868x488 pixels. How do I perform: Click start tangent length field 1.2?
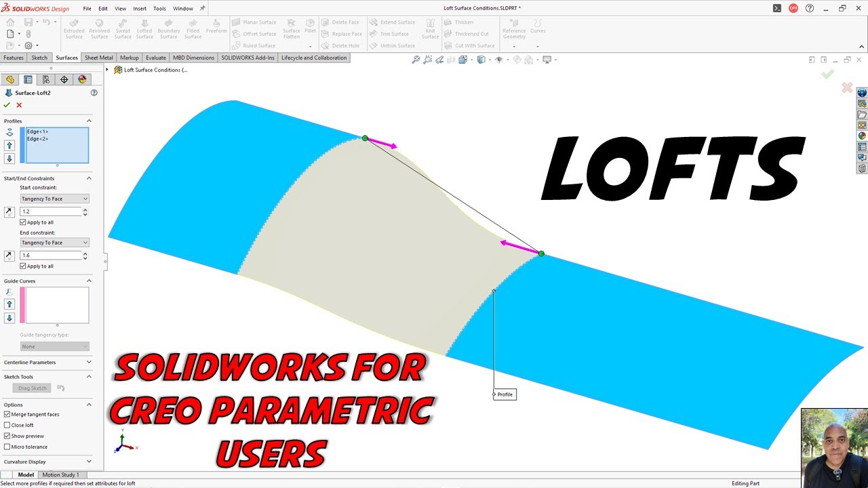point(50,211)
